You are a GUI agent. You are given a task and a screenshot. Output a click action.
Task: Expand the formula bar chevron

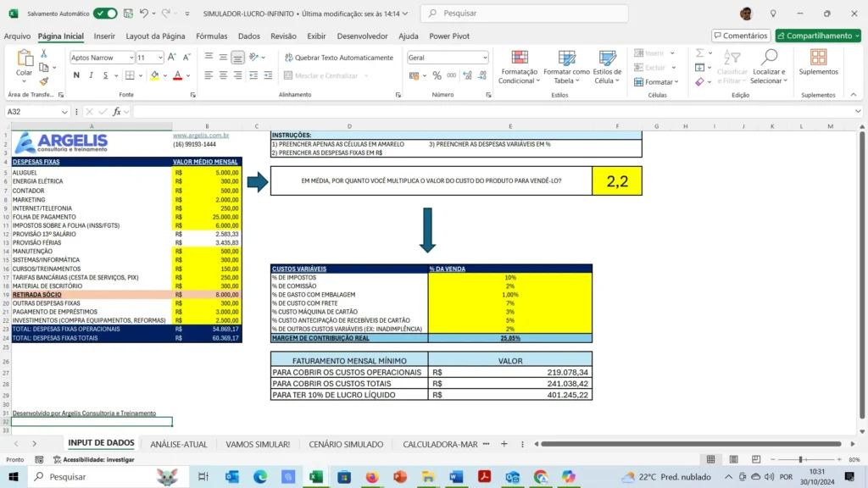[858, 112]
